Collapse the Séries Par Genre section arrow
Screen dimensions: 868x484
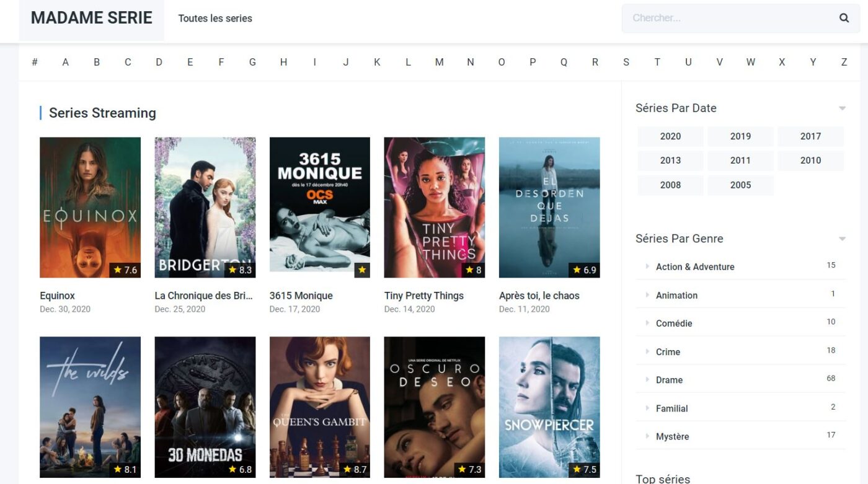(x=842, y=239)
